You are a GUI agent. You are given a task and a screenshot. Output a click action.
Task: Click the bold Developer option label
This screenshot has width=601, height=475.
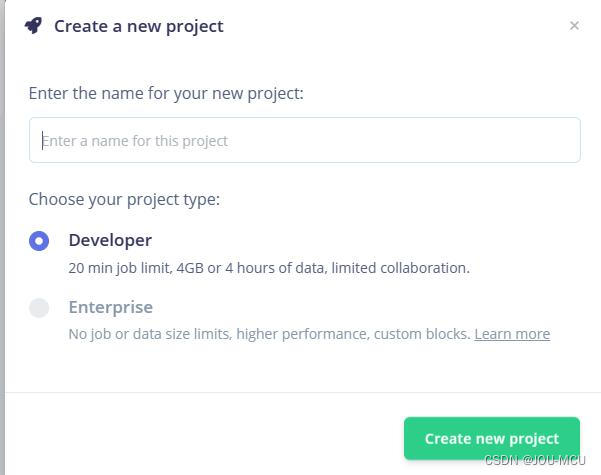click(110, 240)
